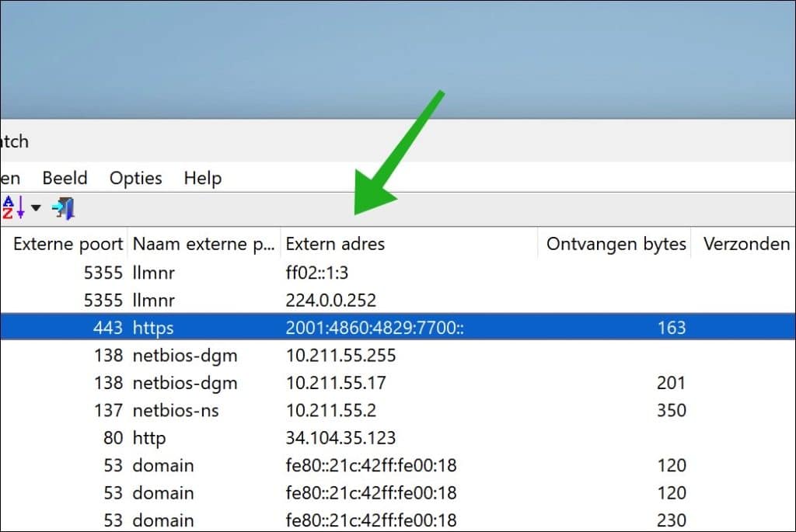Screen dimensions: 796x532
Task: Sort by the Extern adres column header
Action: tap(409, 244)
